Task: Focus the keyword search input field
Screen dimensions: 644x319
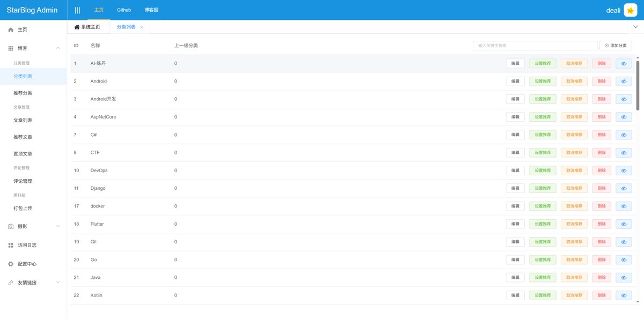Action: tap(535, 46)
